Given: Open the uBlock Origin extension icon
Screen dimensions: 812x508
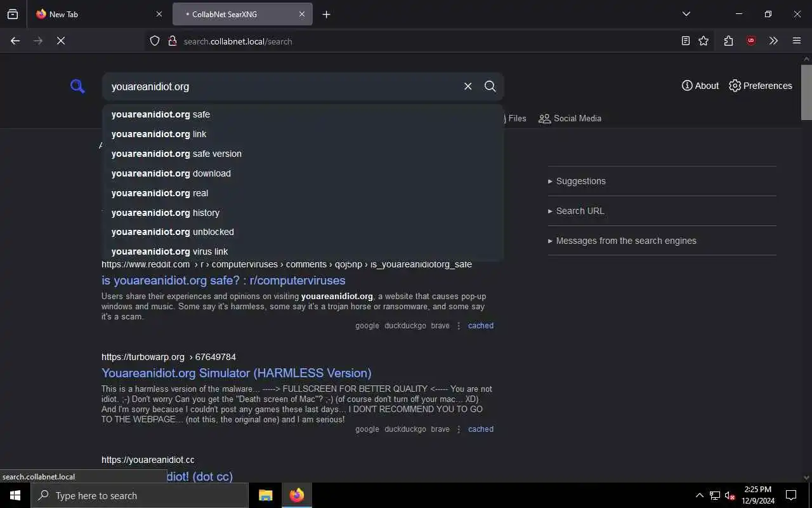Looking at the screenshot, I should [x=751, y=41].
